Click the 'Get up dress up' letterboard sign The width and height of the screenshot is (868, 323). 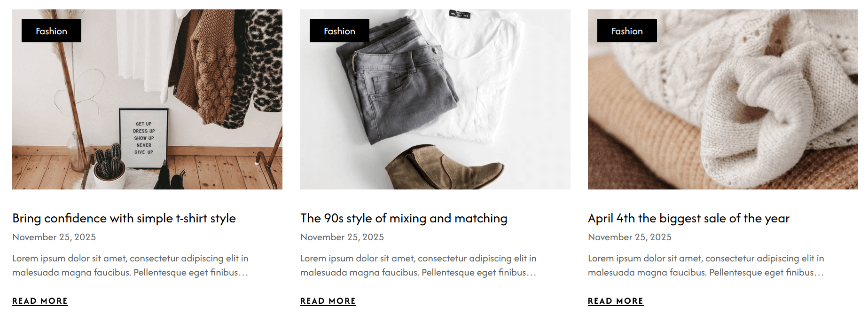(x=144, y=138)
